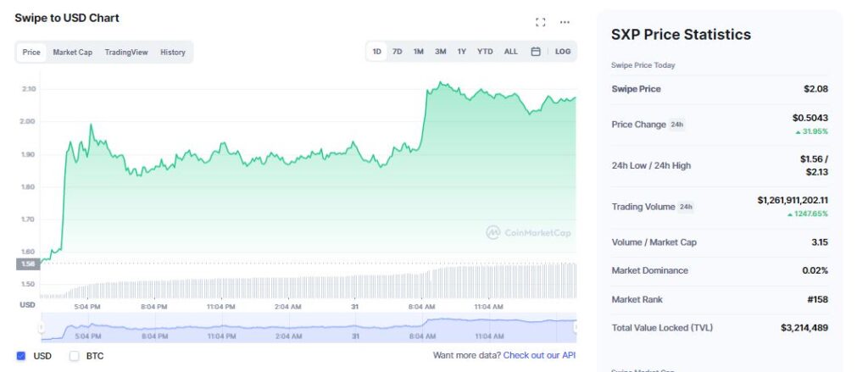Click the Market Dominance value 0.02%
This screenshot has height=372, width=868.
point(815,270)
